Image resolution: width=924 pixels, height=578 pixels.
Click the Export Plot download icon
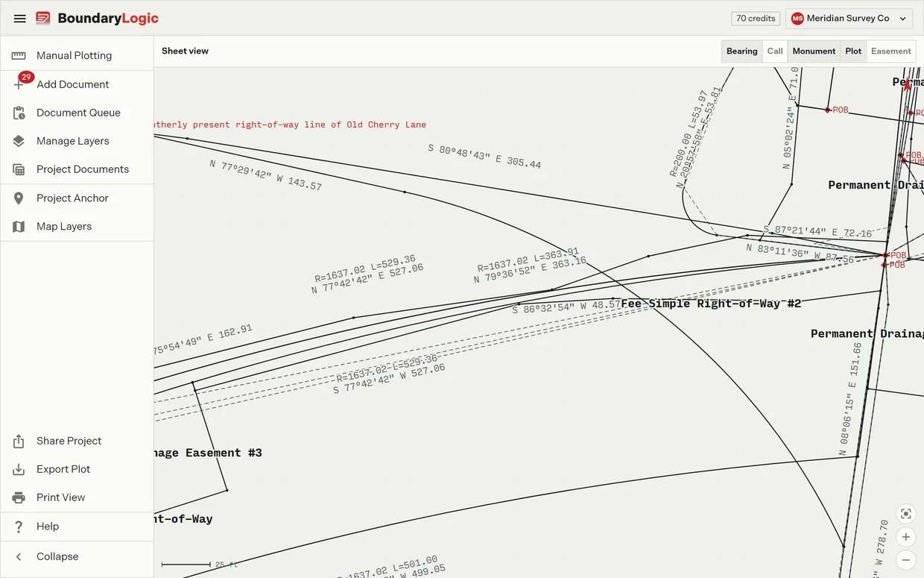[x=19, y=470]
